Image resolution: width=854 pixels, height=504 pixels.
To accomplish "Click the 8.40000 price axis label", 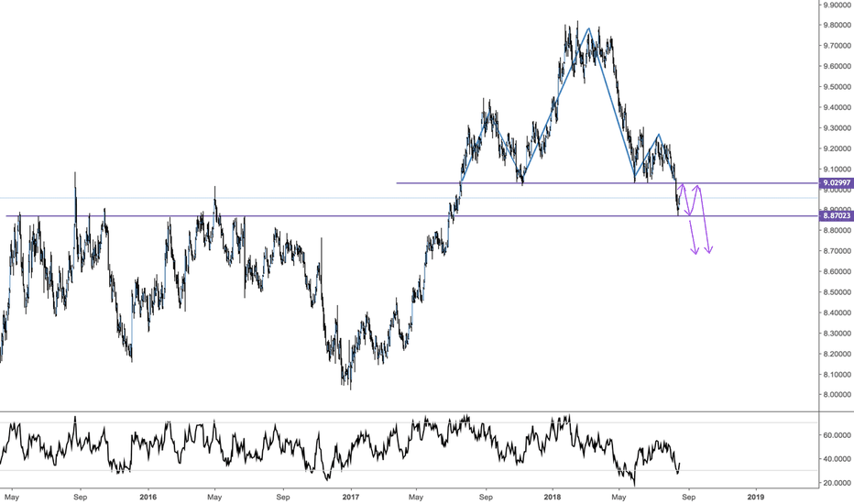I will tap(837, 312).
